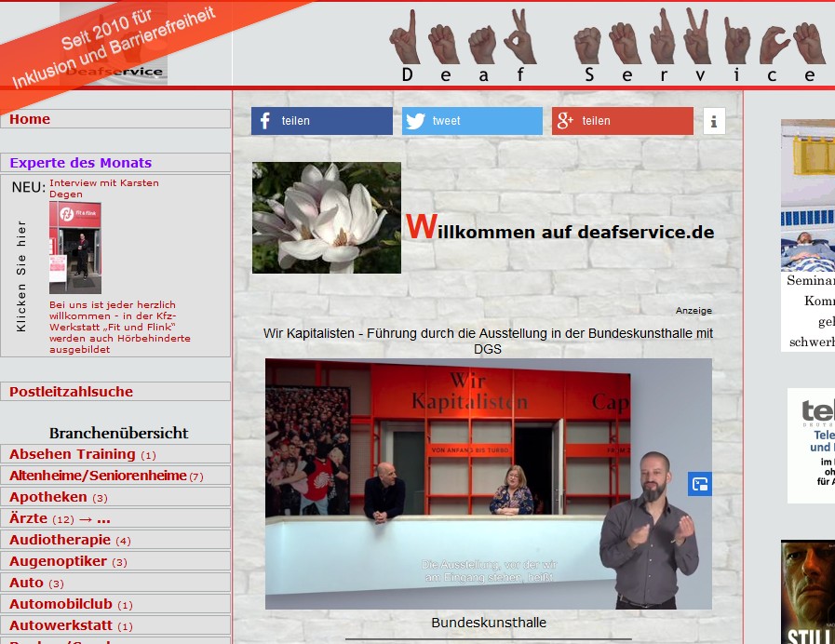
Task: Select Absehen Training category
Action: 73,454
